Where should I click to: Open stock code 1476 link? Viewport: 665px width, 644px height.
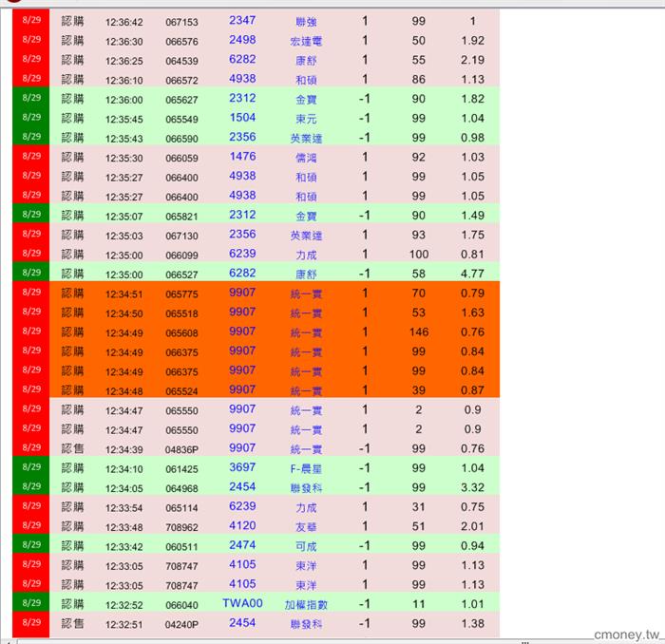click(x=242, y=157)
